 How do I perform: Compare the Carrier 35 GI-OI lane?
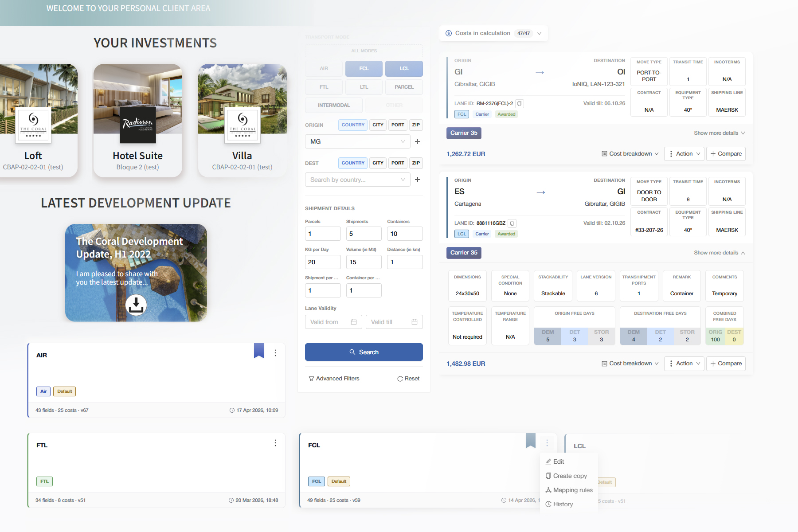[726, 154]
